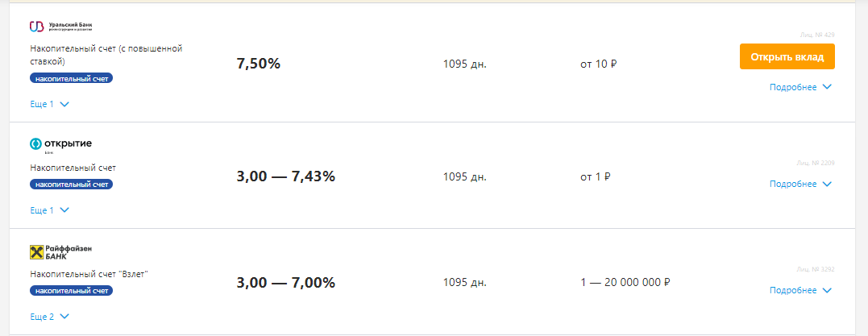Click license number Лиц. № 429
Viewport: 868px width, 336px height.
818,35
